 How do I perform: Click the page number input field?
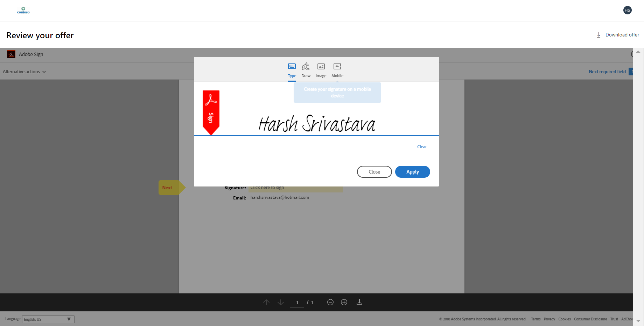coord(297,302)
